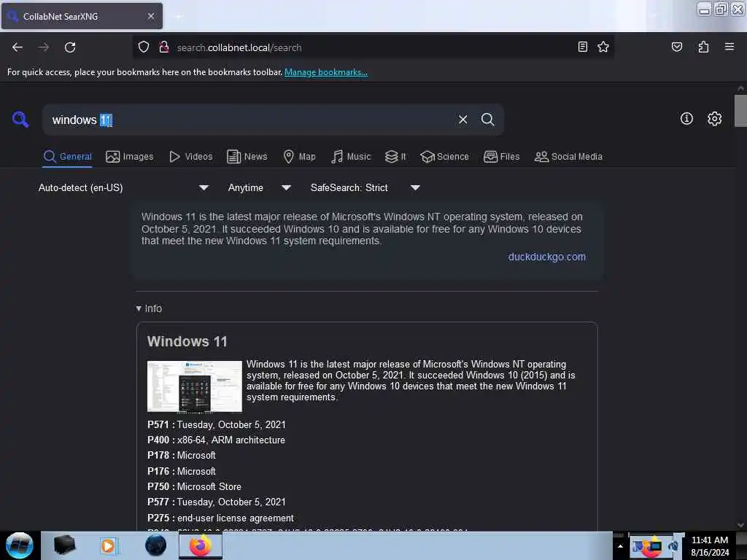Open the tracking protection shield icon
The image size is (747, 560).
(x=144, y=47)
